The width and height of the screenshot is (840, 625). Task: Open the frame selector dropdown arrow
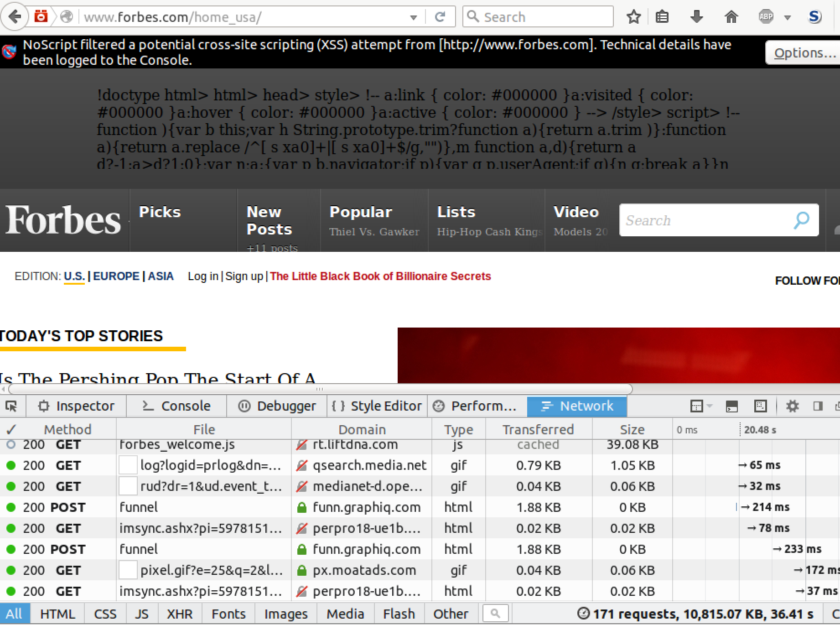(709, 406)
